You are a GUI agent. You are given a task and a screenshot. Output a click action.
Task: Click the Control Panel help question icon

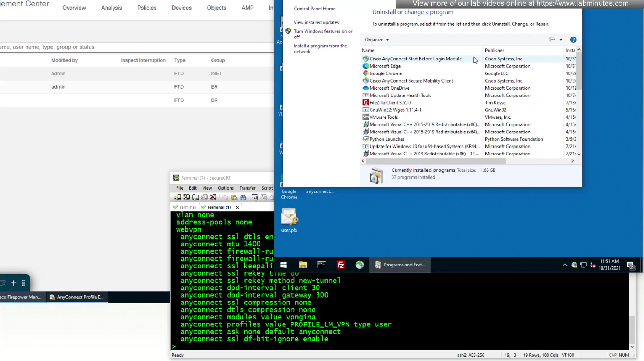pyautogui.click(x=573, y=40)
